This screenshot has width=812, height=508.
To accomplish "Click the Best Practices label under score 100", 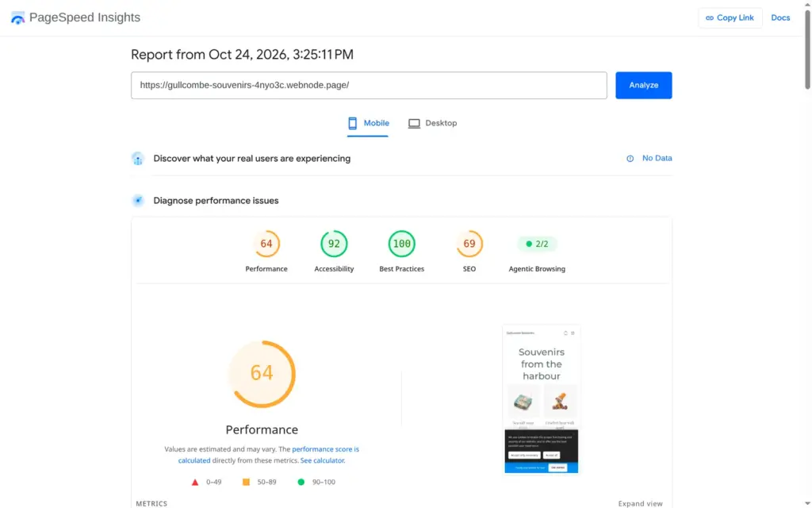I will tap(401, 268).
